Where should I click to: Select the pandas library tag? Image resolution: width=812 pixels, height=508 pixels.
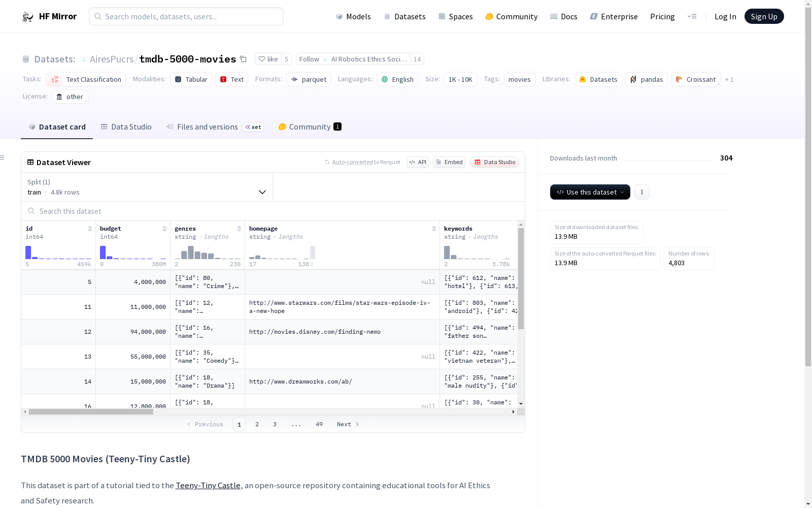coord(647,79)
